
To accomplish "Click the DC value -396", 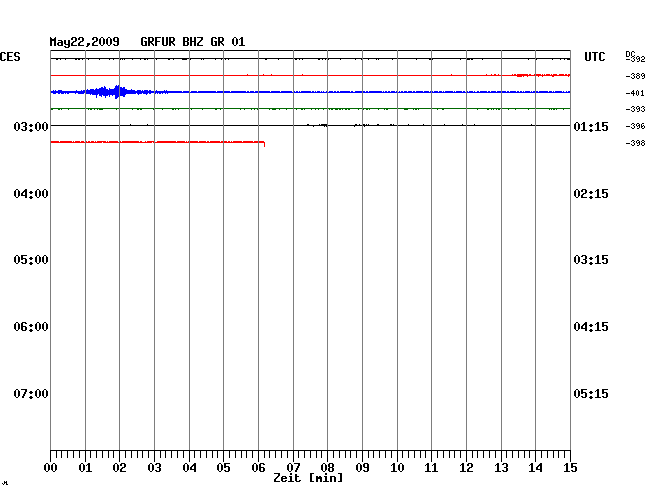I will (x=635, y=126).
